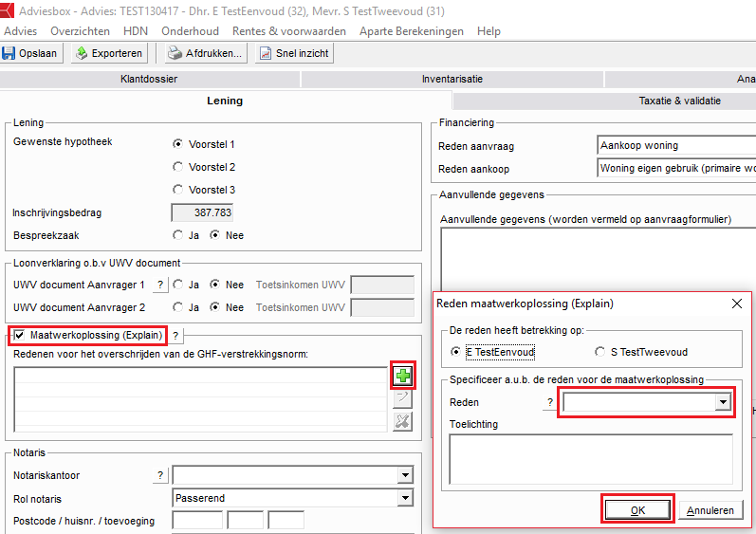Screen dimensions: 756x534
Task: Choose Ja for UWV document Aanvrager 1
Action: pyautogui.click(x=178, y=285)
